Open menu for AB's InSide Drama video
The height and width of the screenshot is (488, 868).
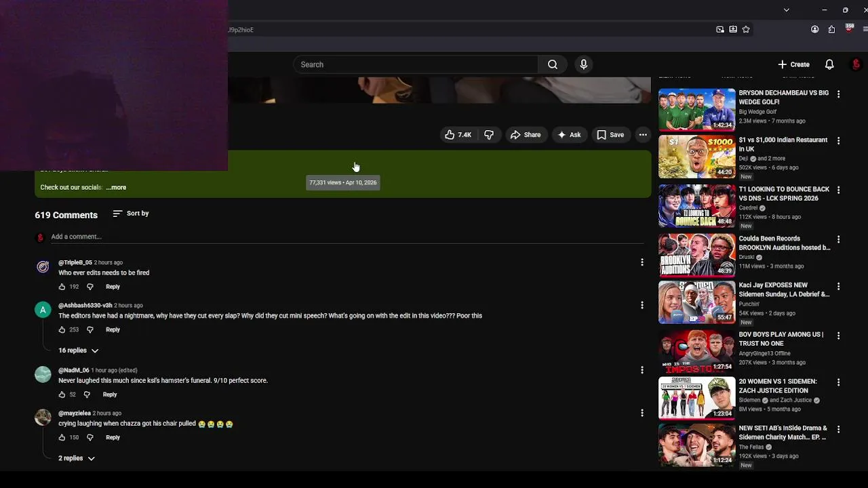click(x=838, y=429)
